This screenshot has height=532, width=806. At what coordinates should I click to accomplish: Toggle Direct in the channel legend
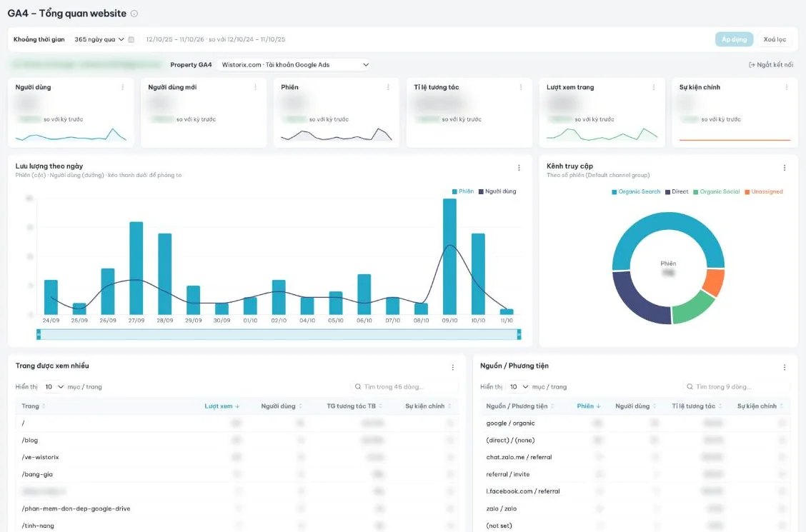[x=677, y=192]
